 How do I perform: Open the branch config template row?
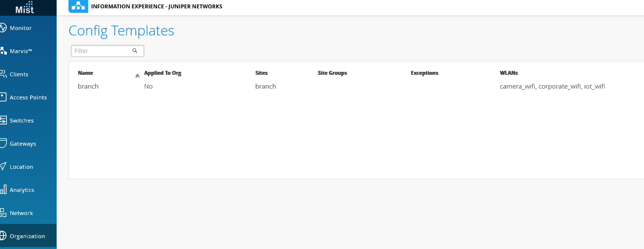tap(89, 87)
